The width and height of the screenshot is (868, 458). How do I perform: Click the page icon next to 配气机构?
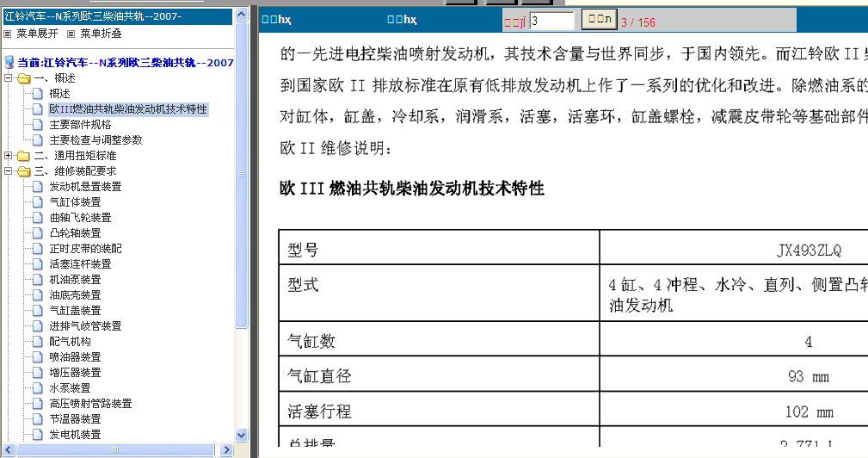point(38,342)
